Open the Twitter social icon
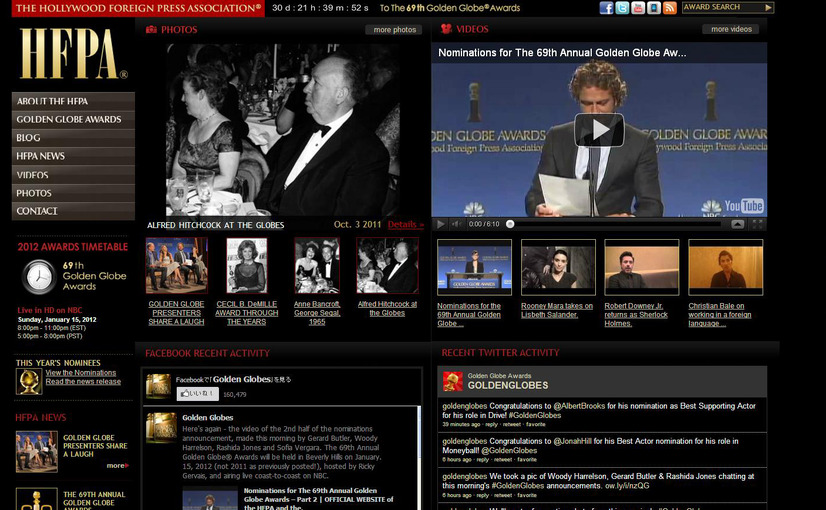Screen dimensions: 826x510 tap(622, 8)
